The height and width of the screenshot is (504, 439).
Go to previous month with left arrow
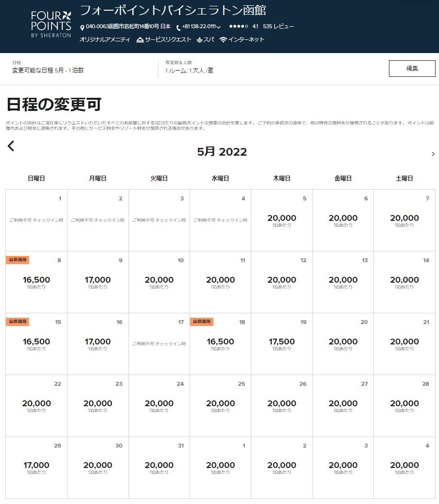pyautogui.click(x=11, y=146)
